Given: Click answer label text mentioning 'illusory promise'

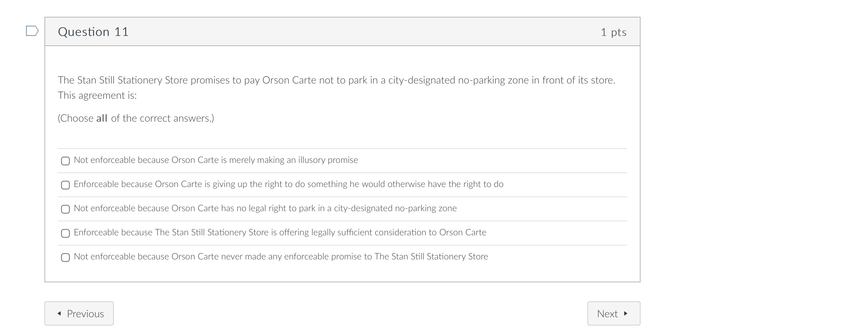Looking at the screenshot, I should click(x=216, y=160).
